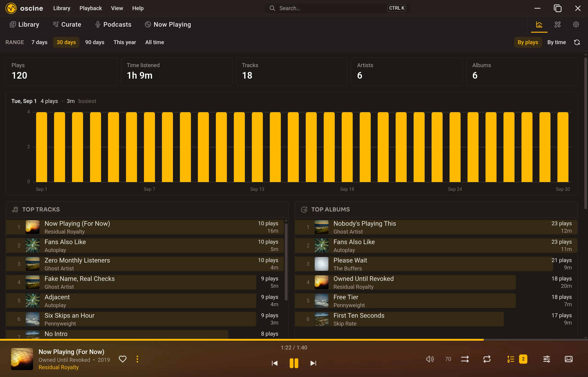Like the current track with heart icon
The width and height of the screenshot is (588, 377).
[123, 359]
